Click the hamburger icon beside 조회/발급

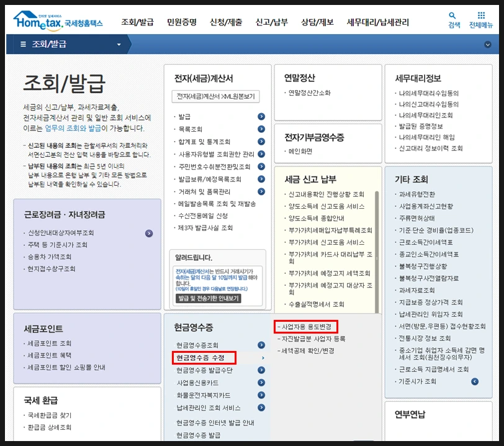coord(23,44)
